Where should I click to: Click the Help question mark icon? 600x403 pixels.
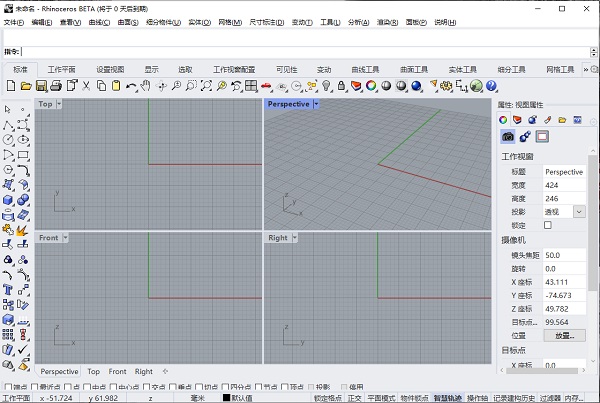(491, 86)
